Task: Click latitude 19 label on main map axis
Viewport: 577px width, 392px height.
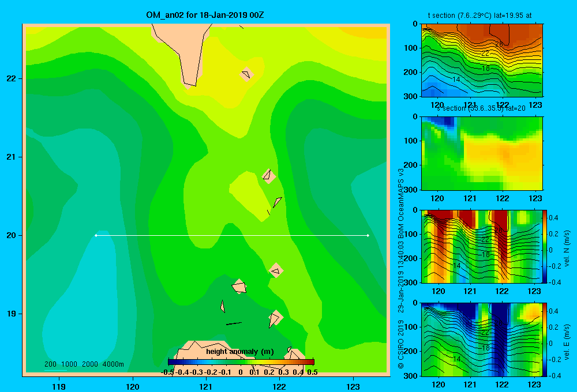Action: [x=11, y=314]
